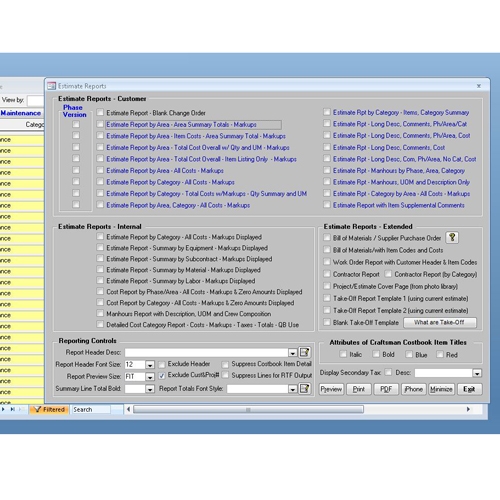Click the Filtered funnel icon in status bar
This screenshot has width=500, height=500.
point(38,409)
